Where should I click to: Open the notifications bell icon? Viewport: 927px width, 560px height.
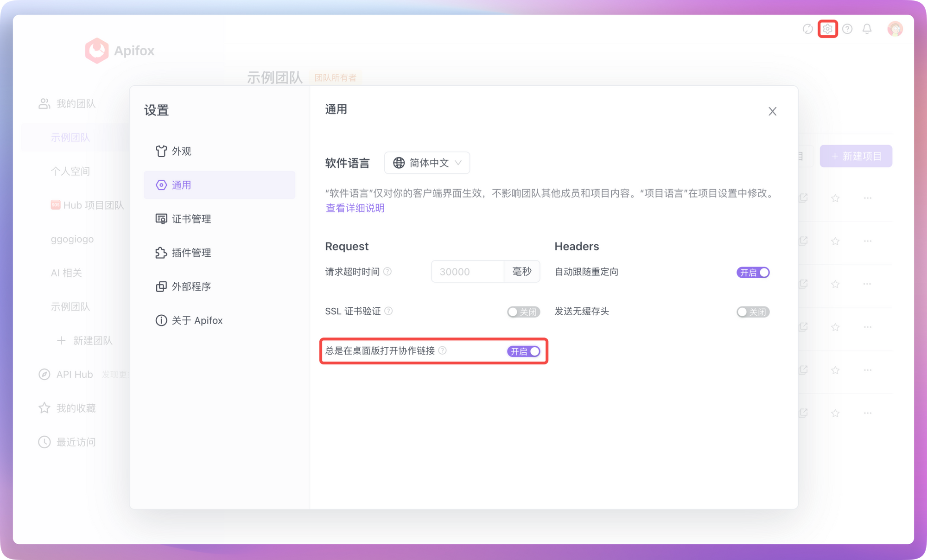click(x=867, y=29)
